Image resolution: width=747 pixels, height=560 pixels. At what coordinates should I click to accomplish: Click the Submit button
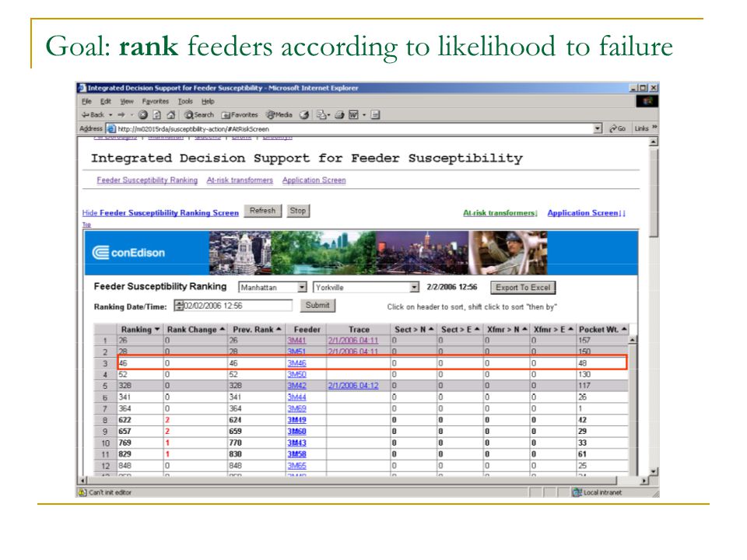317,305
